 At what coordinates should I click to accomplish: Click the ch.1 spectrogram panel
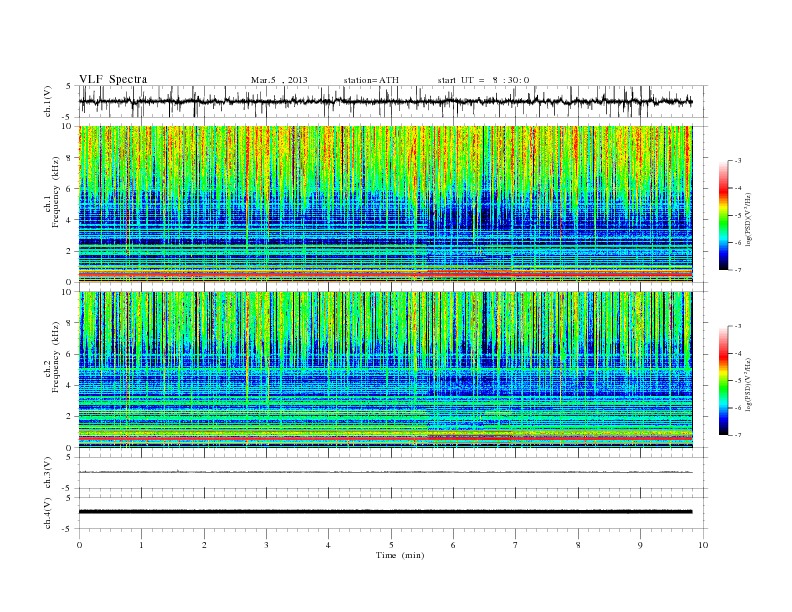coord(385,204)
